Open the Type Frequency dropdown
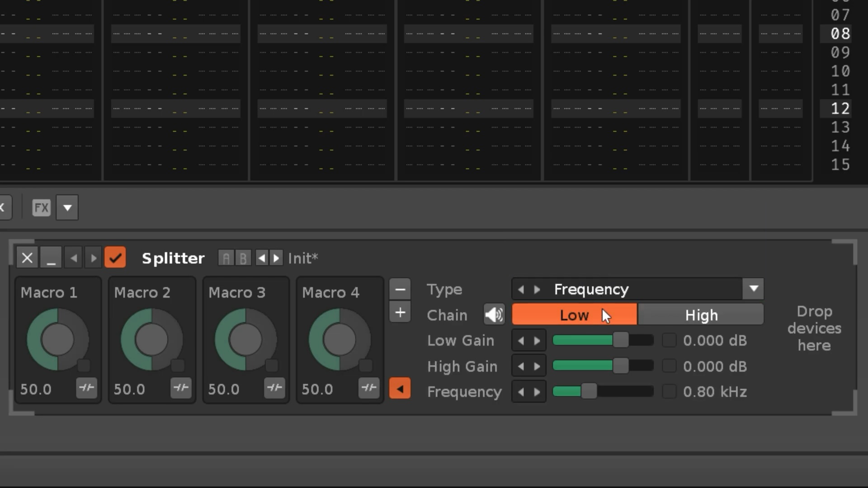 753,289
